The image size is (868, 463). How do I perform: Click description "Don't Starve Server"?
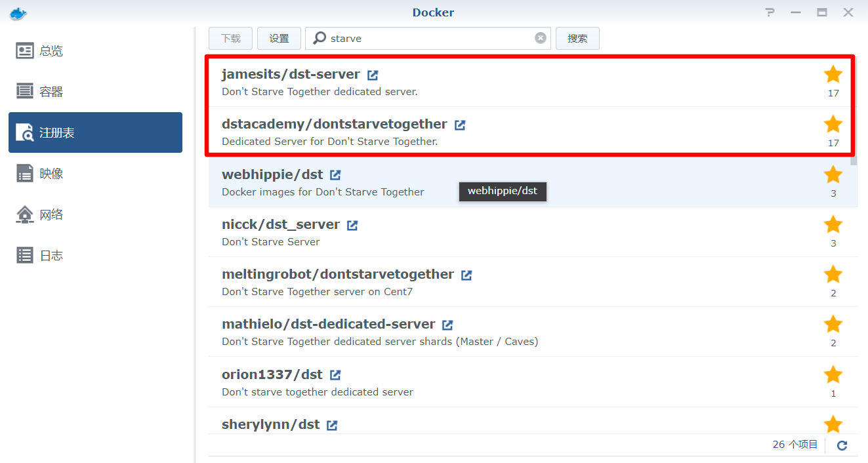[271, 242]
